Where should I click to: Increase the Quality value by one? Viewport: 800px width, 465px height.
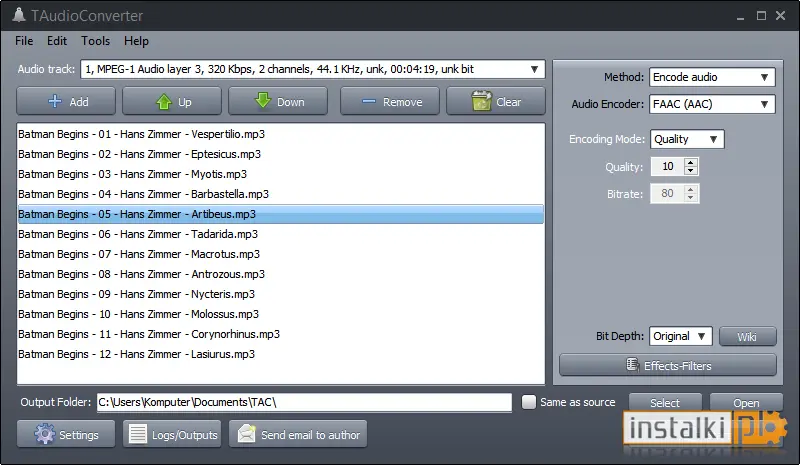click(691, 162)
